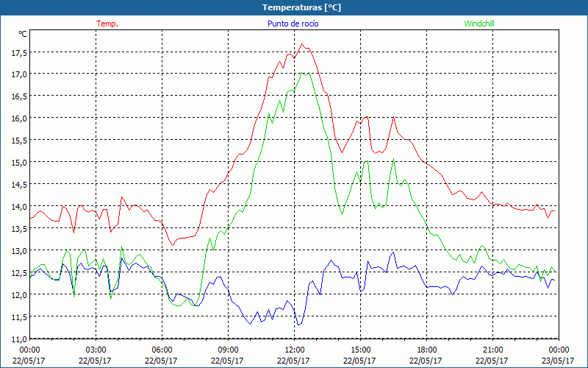This screenshot has width=588, height=368.
Task: Click the 21:00 time axis label
Action: pyautogui.click(x=492, y=350)
